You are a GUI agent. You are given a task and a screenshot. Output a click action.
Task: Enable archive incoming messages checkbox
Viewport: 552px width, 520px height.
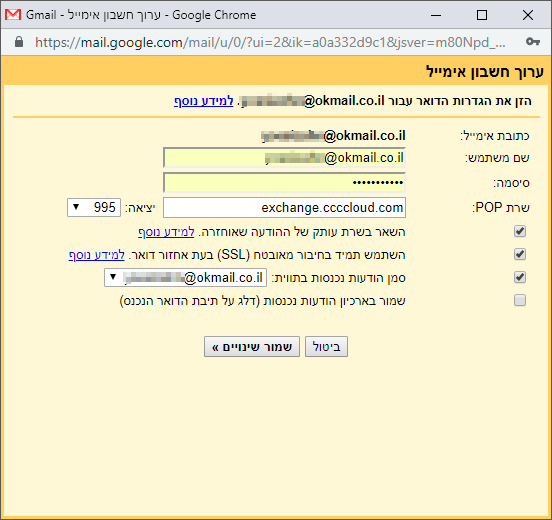(x=520, y=300)
